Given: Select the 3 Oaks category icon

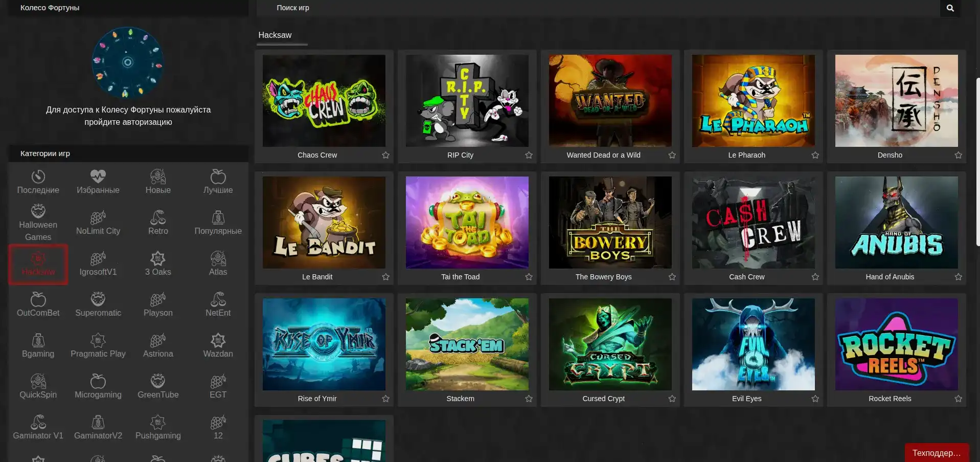Looking at the screenshot, I should tap(158, 259).
